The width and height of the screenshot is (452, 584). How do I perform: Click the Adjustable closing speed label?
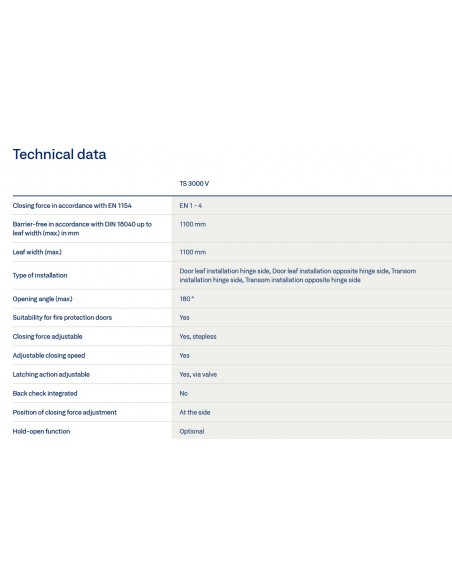49,356
